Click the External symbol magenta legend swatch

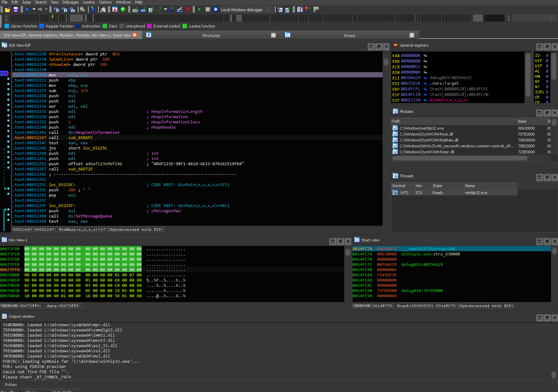tap(150, 26)
